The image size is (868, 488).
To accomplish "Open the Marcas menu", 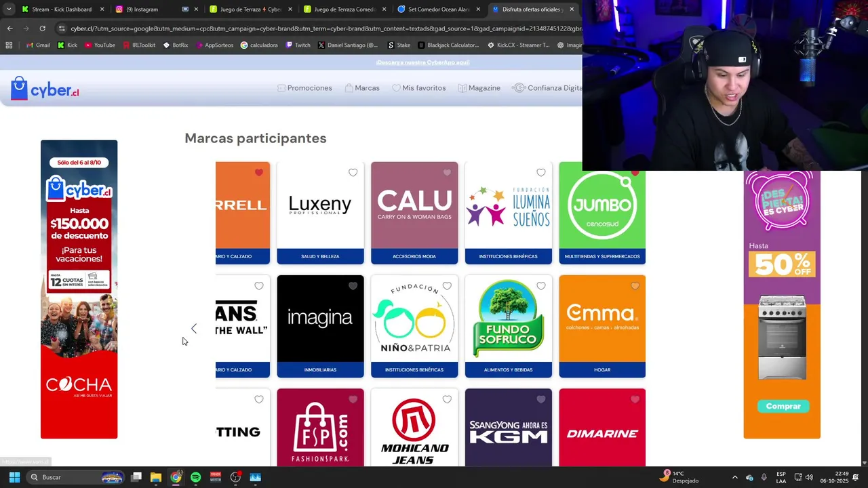I will (x=362, y=88).
